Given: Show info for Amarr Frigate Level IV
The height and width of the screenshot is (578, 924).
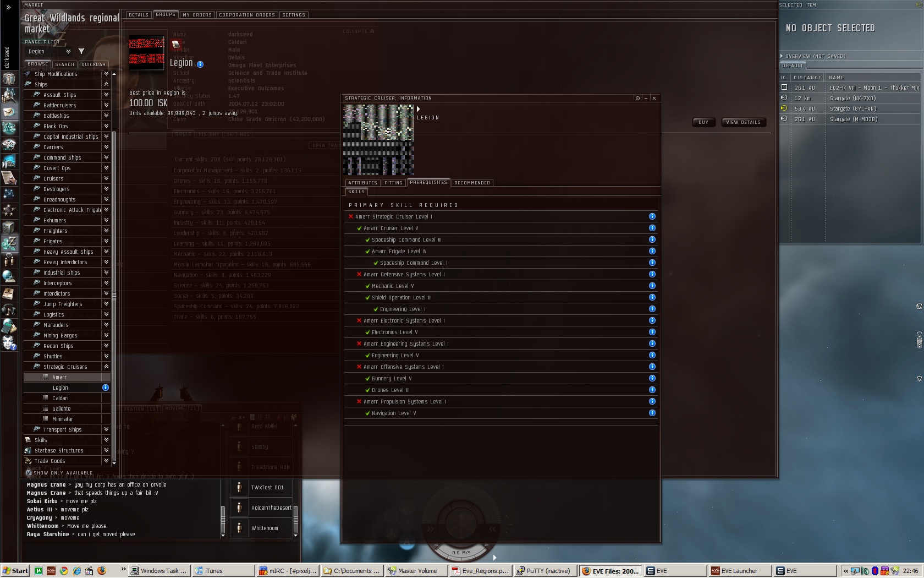Looking at the screenshot, I should click(652, 251).
